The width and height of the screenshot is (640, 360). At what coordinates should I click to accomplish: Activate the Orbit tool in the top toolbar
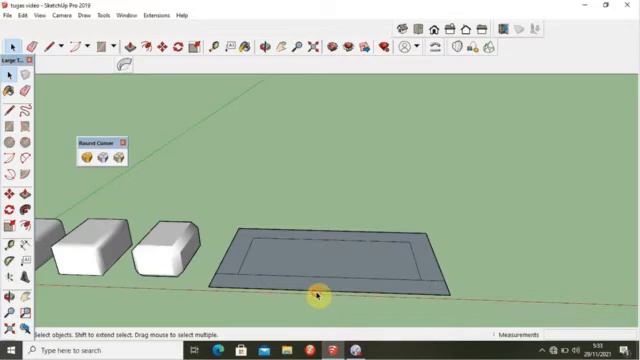point(265,47)
